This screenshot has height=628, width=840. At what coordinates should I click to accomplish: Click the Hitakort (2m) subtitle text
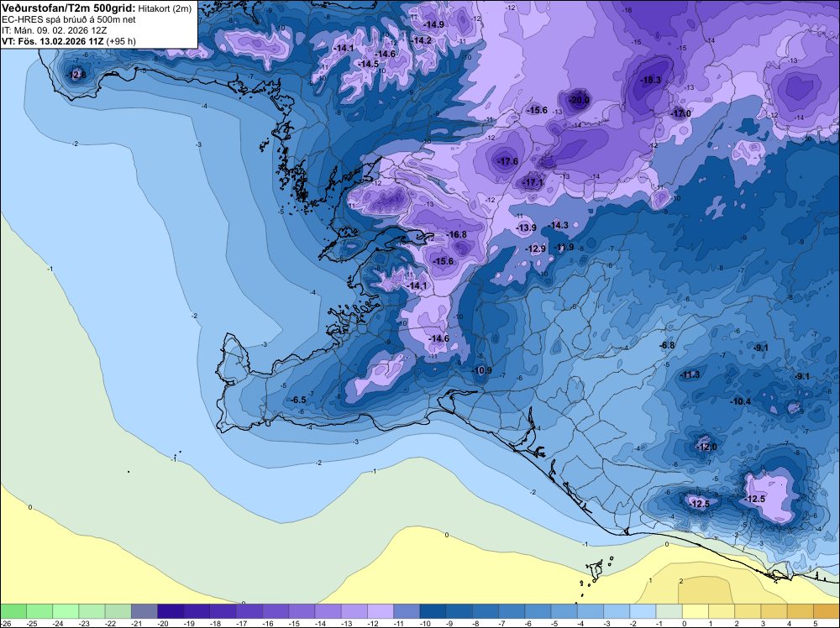coord(165,8)
